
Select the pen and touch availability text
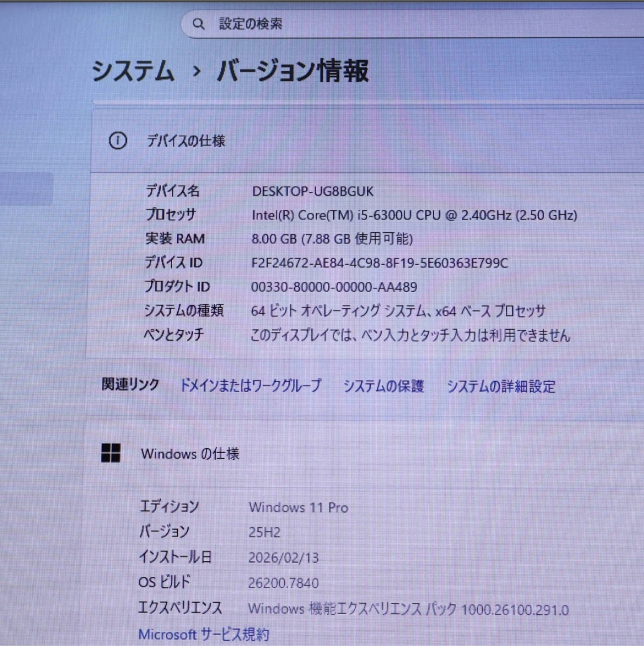click(x=410, y=335)
